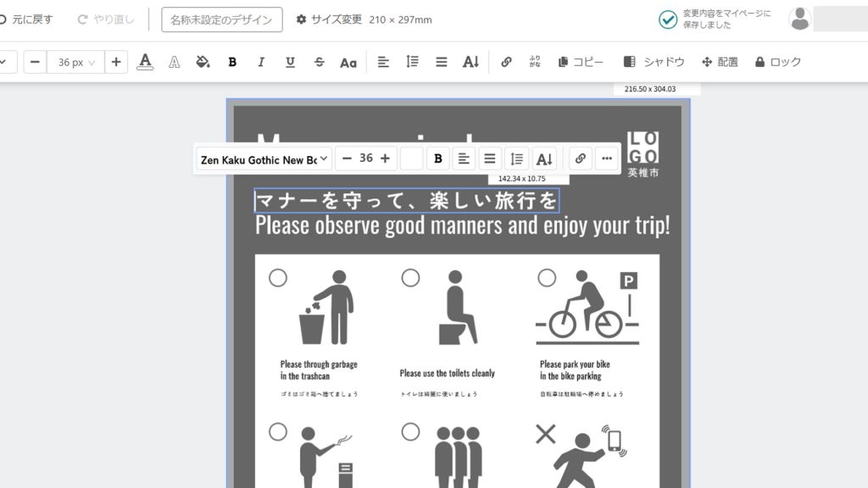Click the 元に戻す undo button
This screenshot has width=868, height=488.
point(27,19)
